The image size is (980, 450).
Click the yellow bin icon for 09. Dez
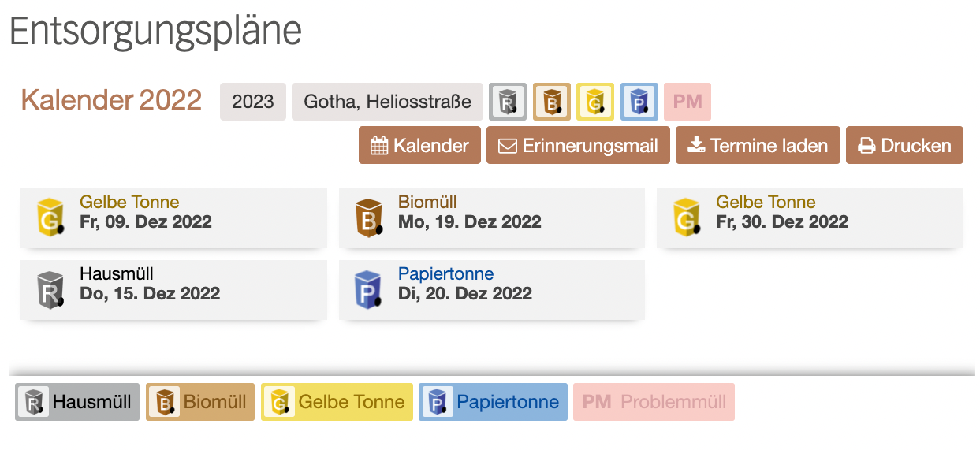pyautogui.click(x=50, y=218)
